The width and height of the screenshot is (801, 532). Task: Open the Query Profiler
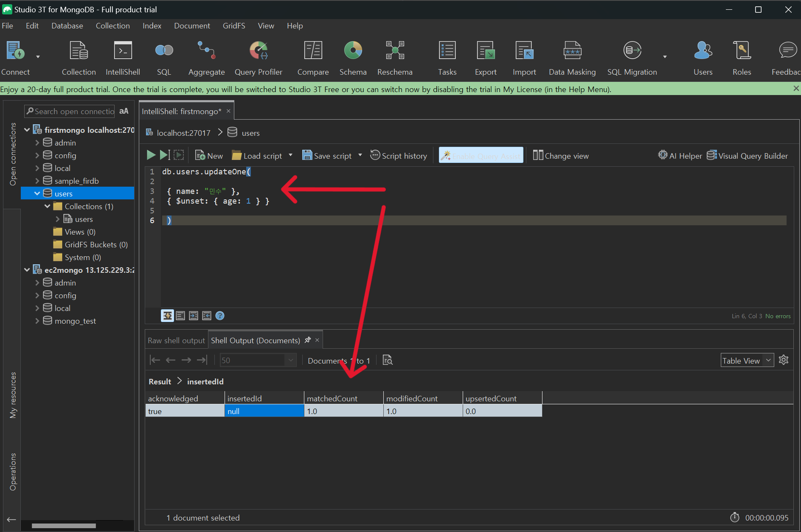(x=258, y=59)
